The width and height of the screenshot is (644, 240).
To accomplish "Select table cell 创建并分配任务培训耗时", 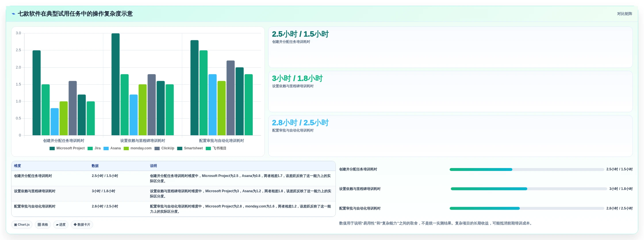I will [x=33, y=176].
